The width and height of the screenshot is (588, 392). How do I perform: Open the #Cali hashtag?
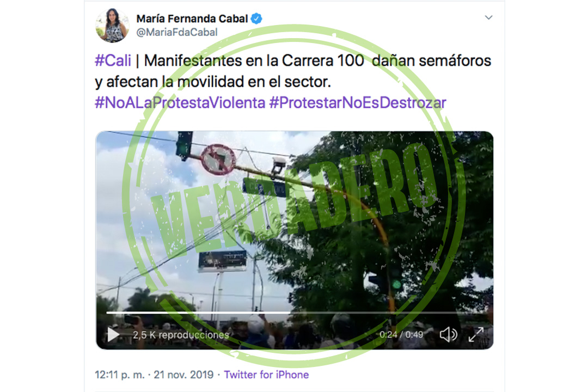click(113, 61)
